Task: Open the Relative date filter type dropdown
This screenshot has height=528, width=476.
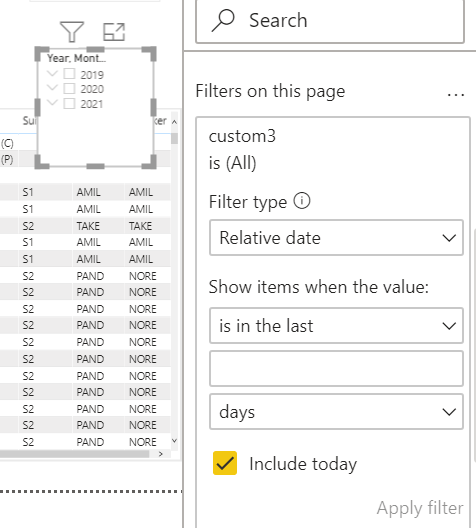Action: (336, 238)
